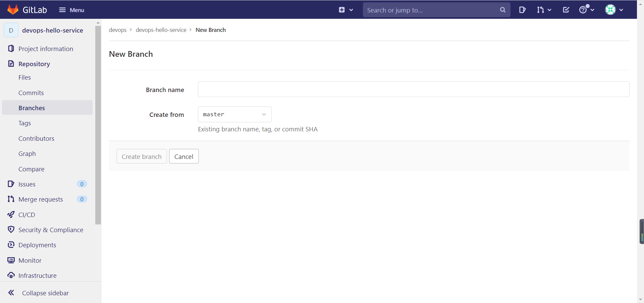Open devops breadcrumb link
This screenshot has height=303, width=644.
[118, 30]
